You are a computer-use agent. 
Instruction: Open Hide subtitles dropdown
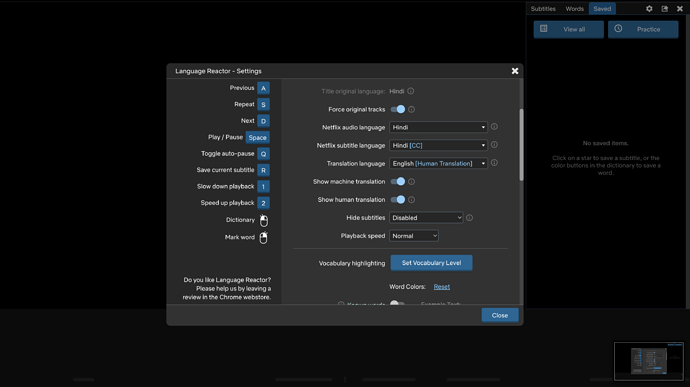(x=426, y=217)
